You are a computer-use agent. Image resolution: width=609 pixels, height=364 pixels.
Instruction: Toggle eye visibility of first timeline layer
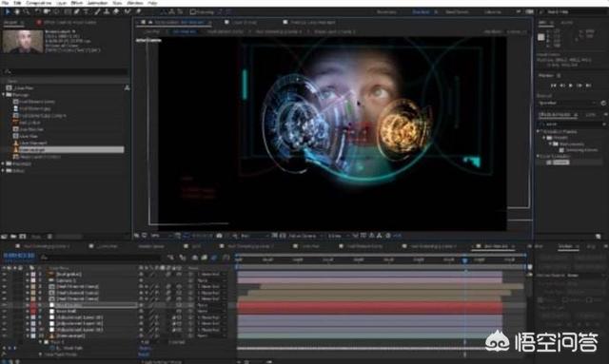pos(4,275)
